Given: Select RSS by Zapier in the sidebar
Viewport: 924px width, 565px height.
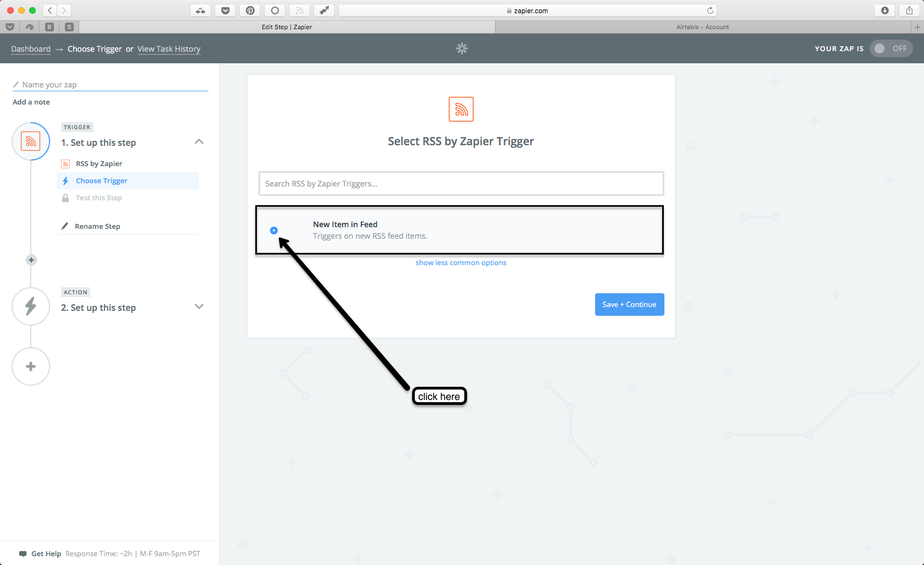Looking at the screenshot, I should click(x=99, y=164).
